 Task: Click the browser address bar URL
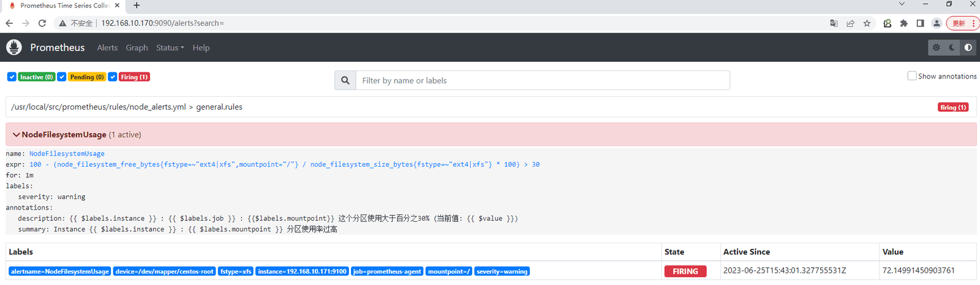[x=162, y=23]
